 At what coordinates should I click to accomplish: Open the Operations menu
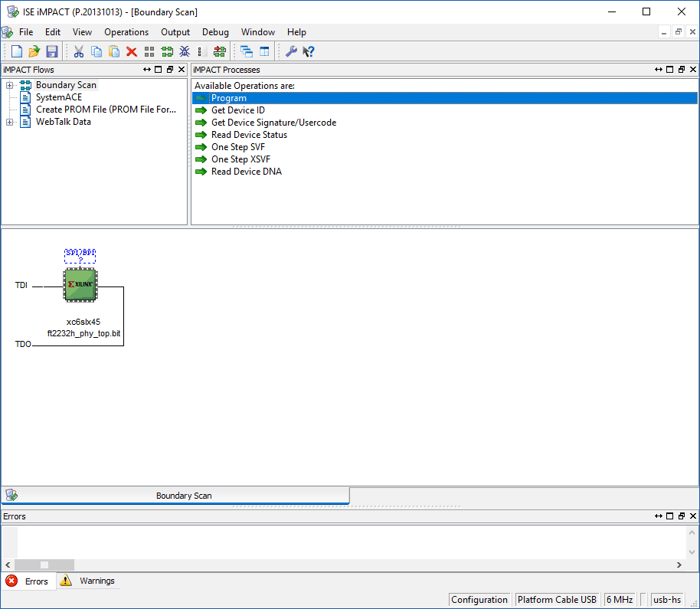coord(126,32)
